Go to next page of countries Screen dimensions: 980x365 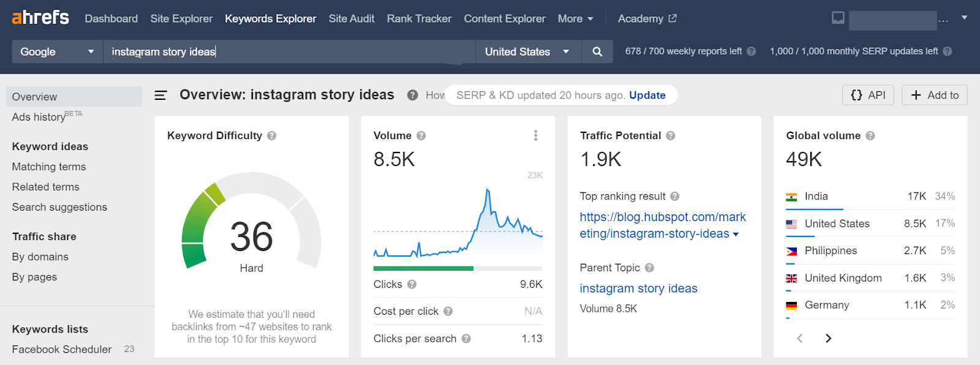(828, 338)
